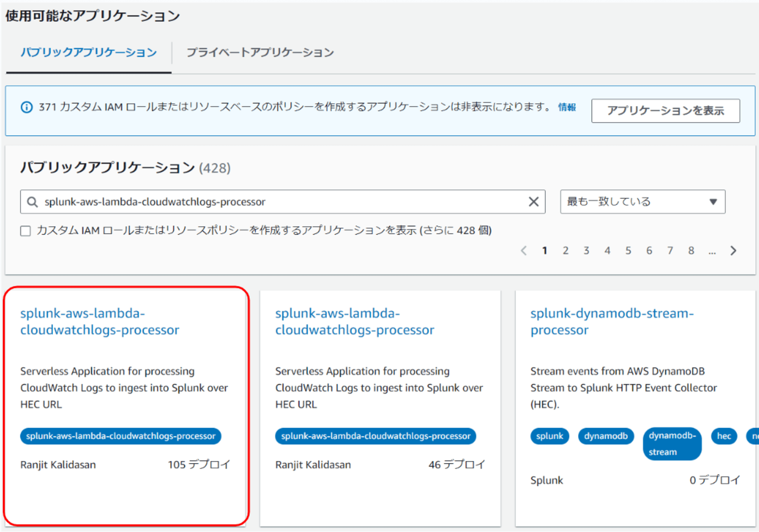The height and width of the screenshot is (532, 759).
Task: Open splunk-aws-lambda-cloudwatchlogs-processor with 105 deploys
Action: click(x=99, y=322)
